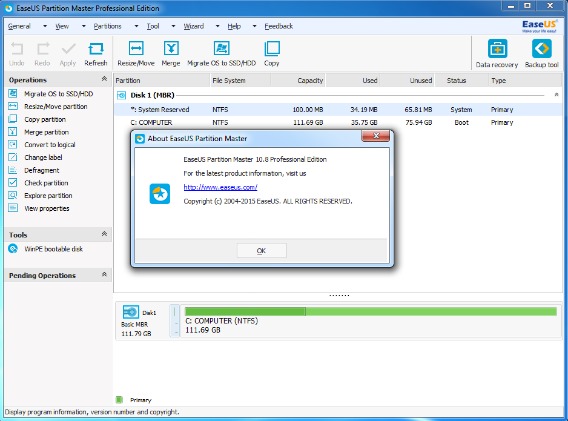This screenshot has height=421, width=568.
Task: Open the Wizard menu
Action: [x=193, y=26]
